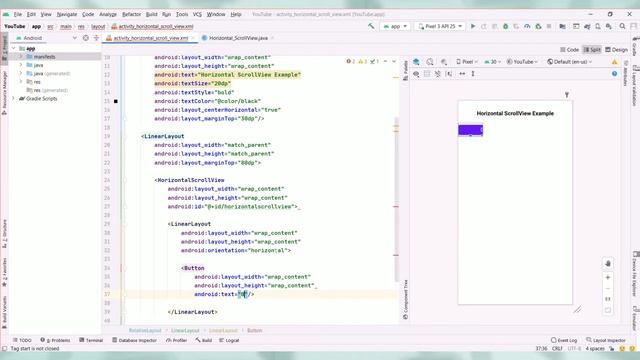Open the API 30 version dropdown
Screen dimensions: 640x360
(x=492, y=62)
